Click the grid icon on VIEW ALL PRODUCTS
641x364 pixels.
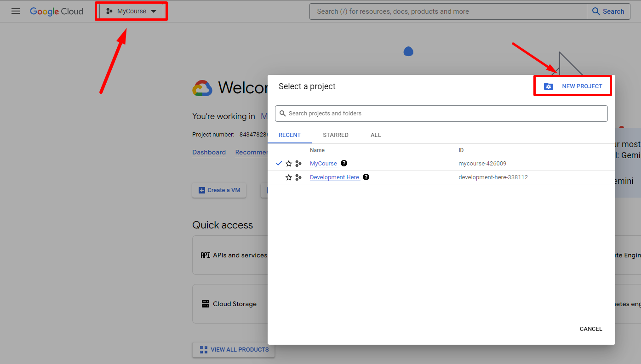click(204, 350)
